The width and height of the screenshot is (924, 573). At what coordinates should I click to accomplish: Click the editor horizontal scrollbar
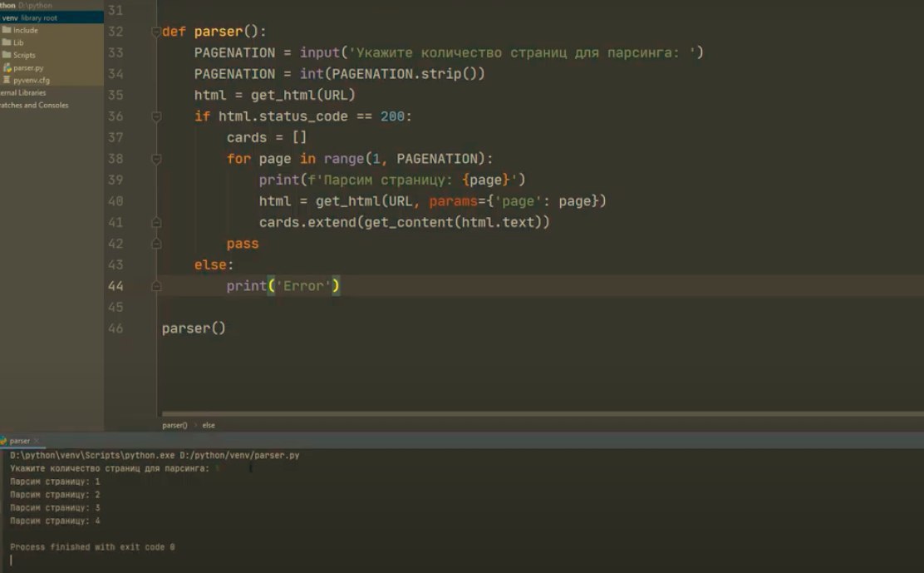click(x=542, y=414)
